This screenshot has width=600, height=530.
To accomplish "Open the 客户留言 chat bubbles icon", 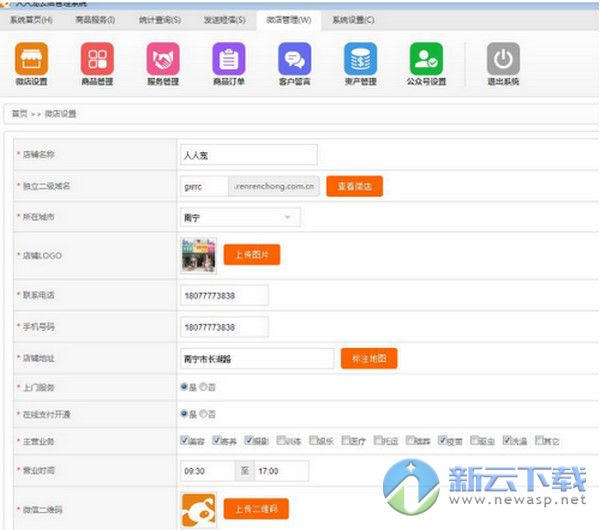I will [295, 59].
